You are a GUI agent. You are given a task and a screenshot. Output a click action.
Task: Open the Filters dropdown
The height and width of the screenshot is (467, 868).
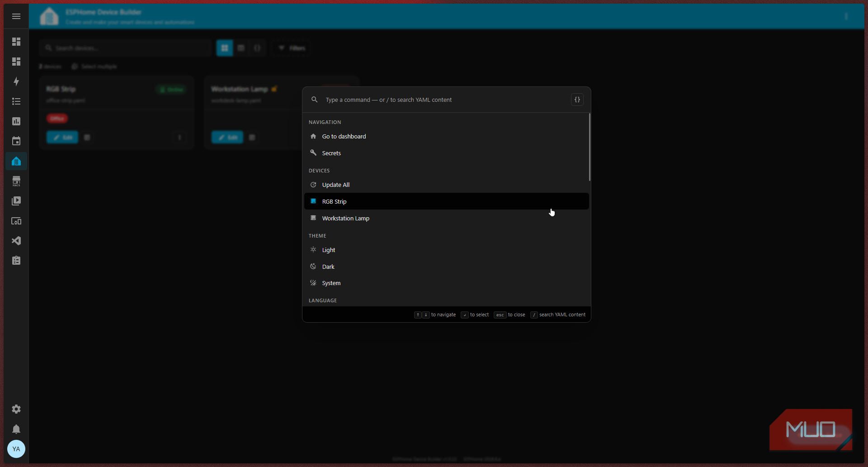[292, 48]
